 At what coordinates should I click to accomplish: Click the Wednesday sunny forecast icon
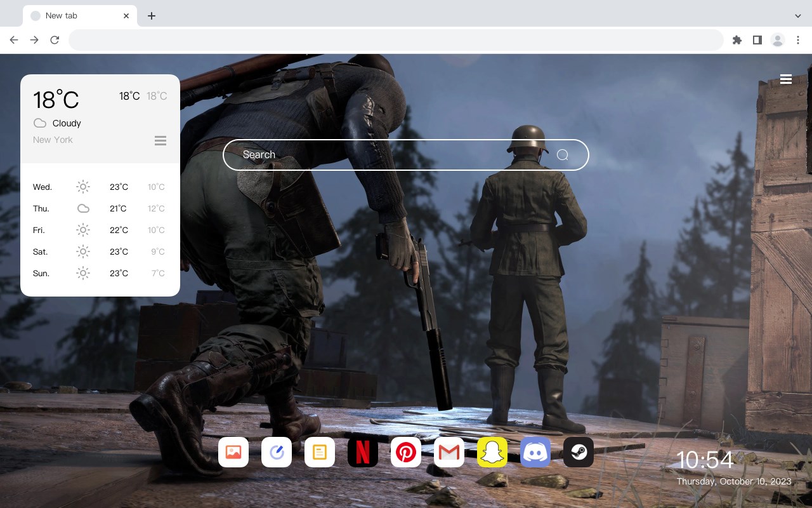tap(83, 187)
